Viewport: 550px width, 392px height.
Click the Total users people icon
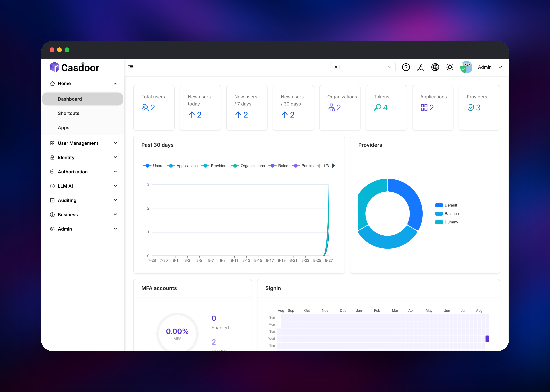(x=145, y=107)
